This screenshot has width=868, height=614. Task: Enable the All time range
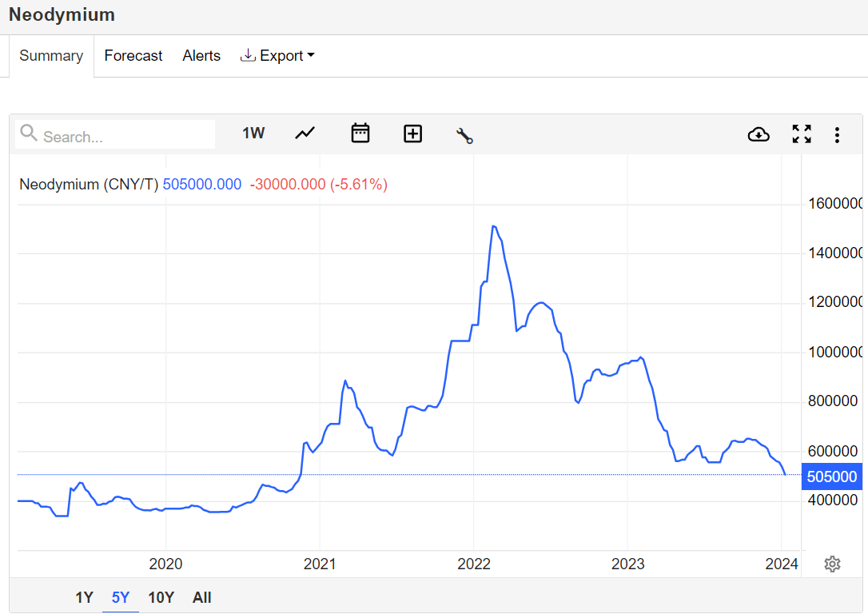pyautogui.click(x=201, y=597)
